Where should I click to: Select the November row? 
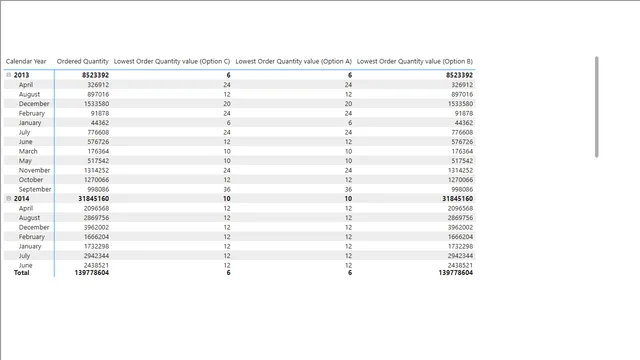tap(34, 170)
